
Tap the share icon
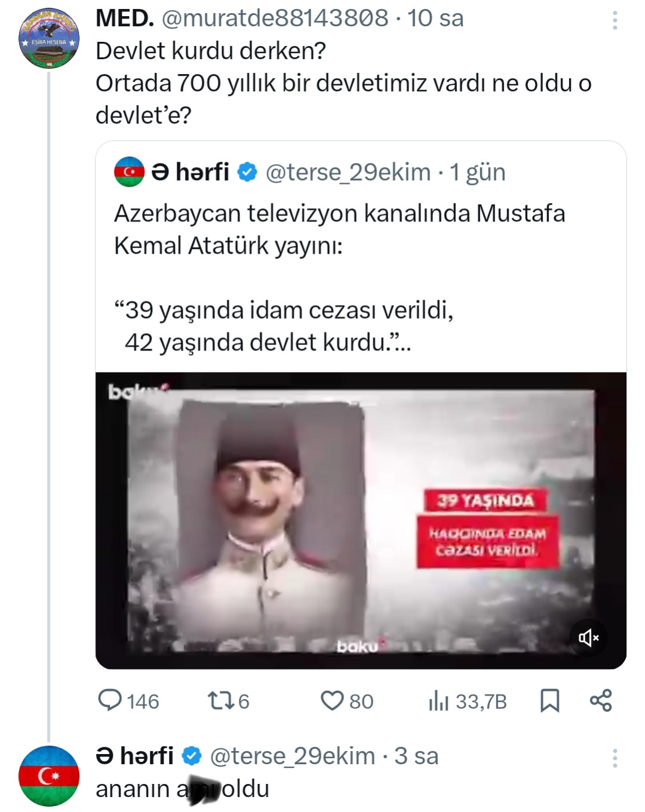[601, 700]
